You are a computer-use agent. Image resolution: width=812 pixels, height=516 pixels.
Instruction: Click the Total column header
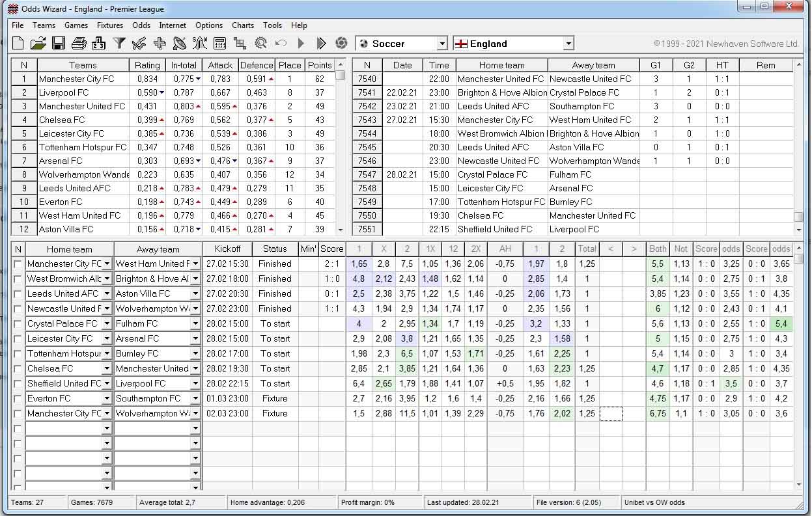pyautogui.click(x=587, y=249)
